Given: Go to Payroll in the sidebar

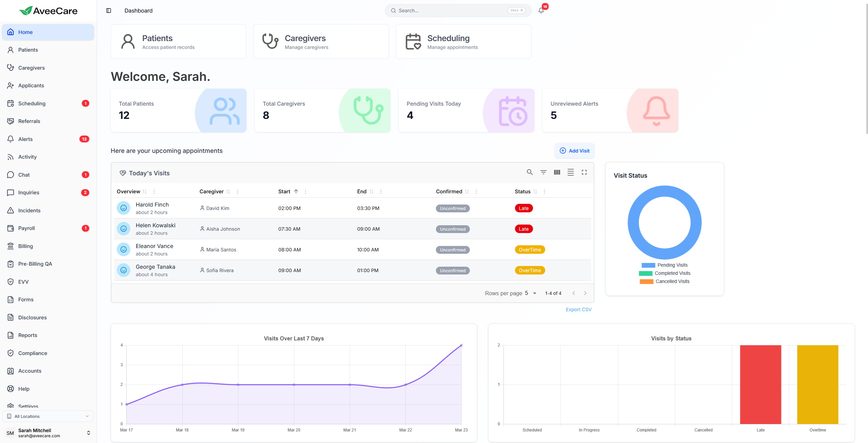Looking at the screenshot, I should coord(26,228).
